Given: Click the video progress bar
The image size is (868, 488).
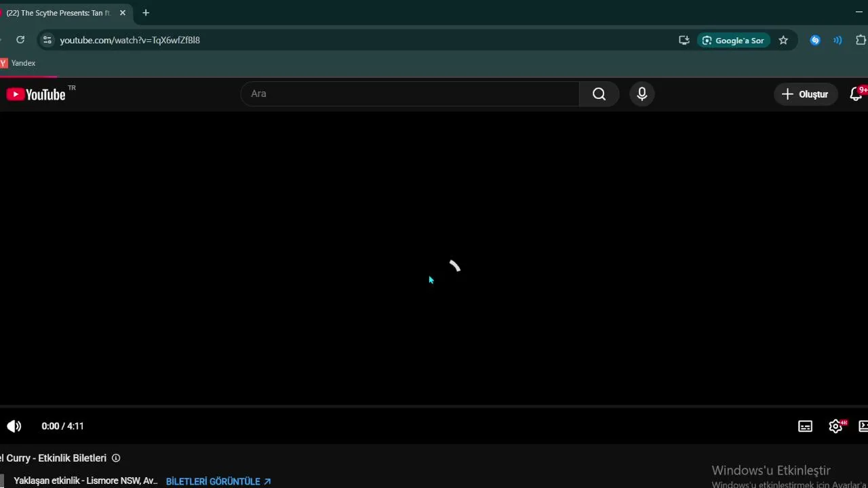Looking at the screenshot, I should (x=434, y=407).
